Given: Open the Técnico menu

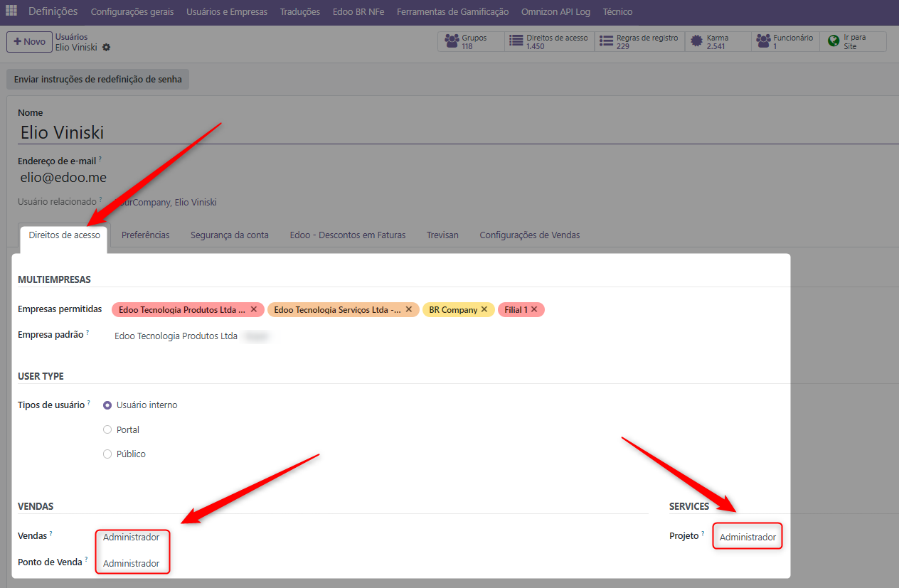Looking at the screenshot, I should tap(617, 11).
